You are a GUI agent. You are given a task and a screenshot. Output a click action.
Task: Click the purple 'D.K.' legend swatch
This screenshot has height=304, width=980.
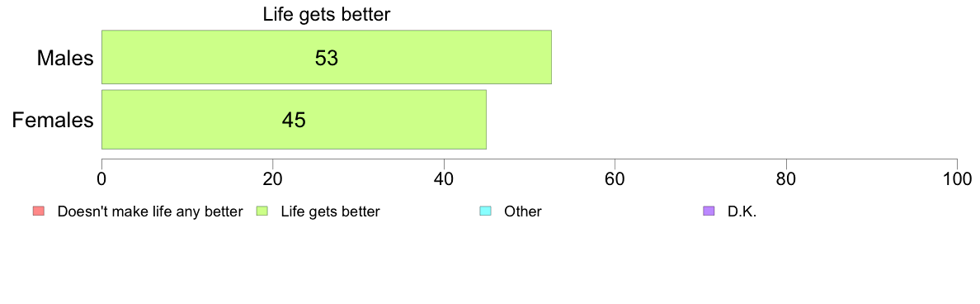coord(709,211)
